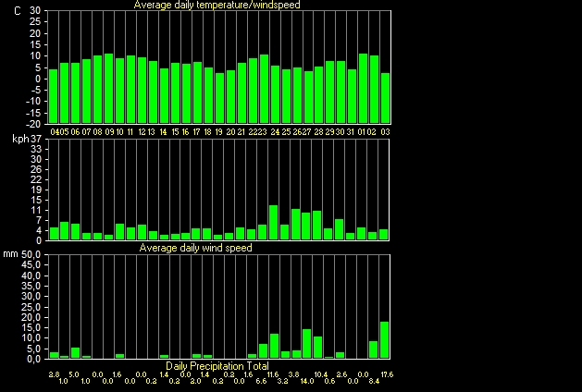The image size is (582, 392).
Task: Click the date label 14 on temperature axis
Action: click(x=164, y=132)
